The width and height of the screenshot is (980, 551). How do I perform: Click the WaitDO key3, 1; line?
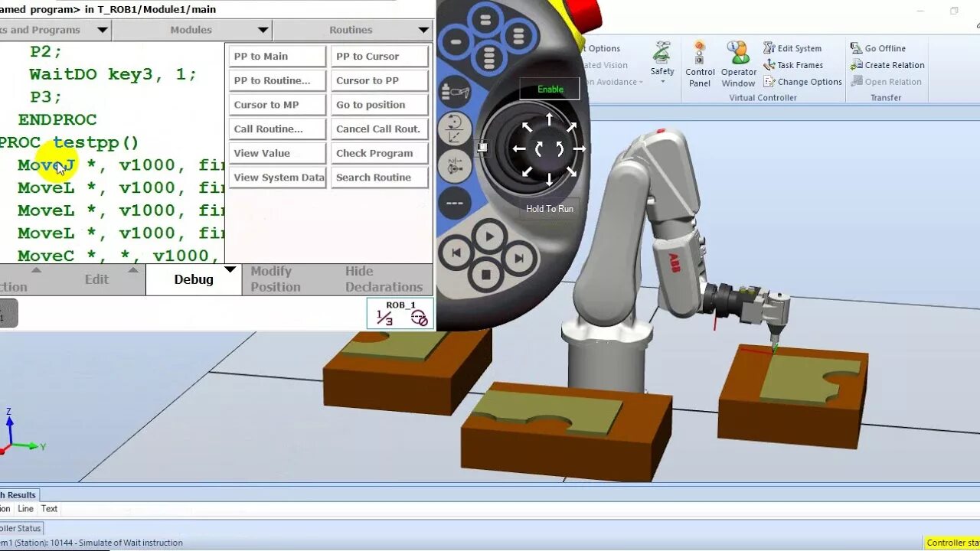(x=113, y=74)
